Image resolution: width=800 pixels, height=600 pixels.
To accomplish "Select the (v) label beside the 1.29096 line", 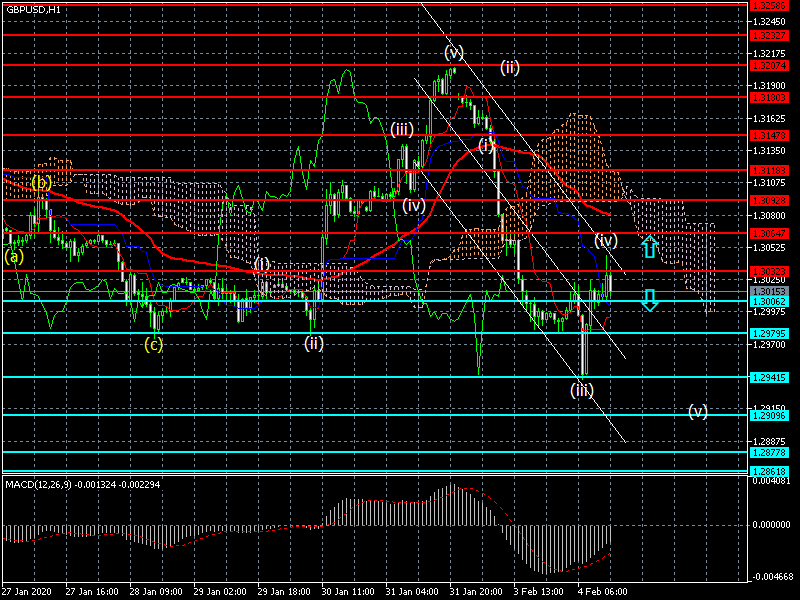I will pos(697,411).
